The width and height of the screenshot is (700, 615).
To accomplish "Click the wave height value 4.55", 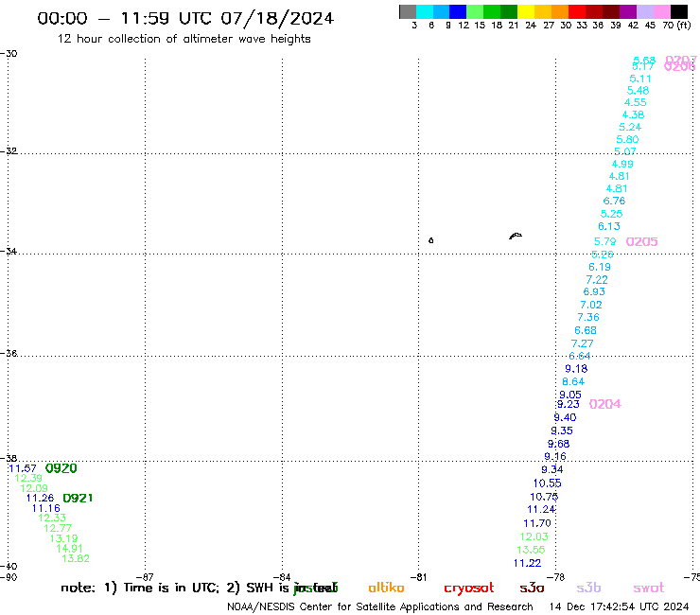I will click(x=636, y=103).
